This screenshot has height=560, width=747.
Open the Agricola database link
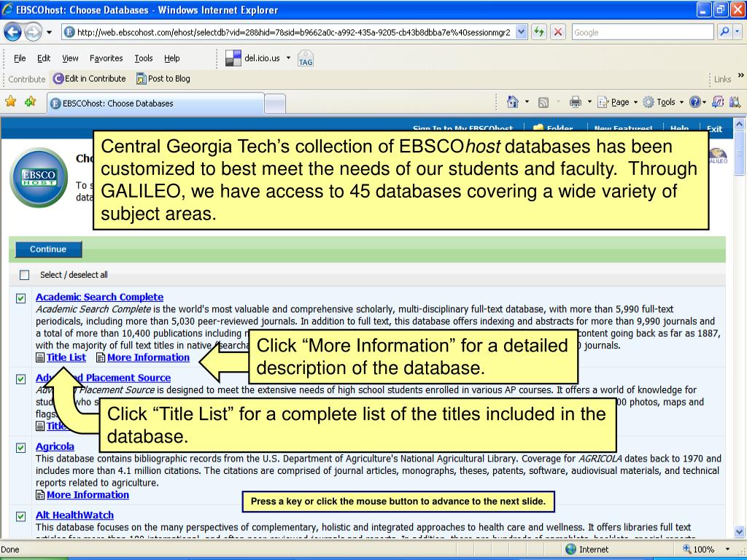pyautogui.click(x=55, y=447)
